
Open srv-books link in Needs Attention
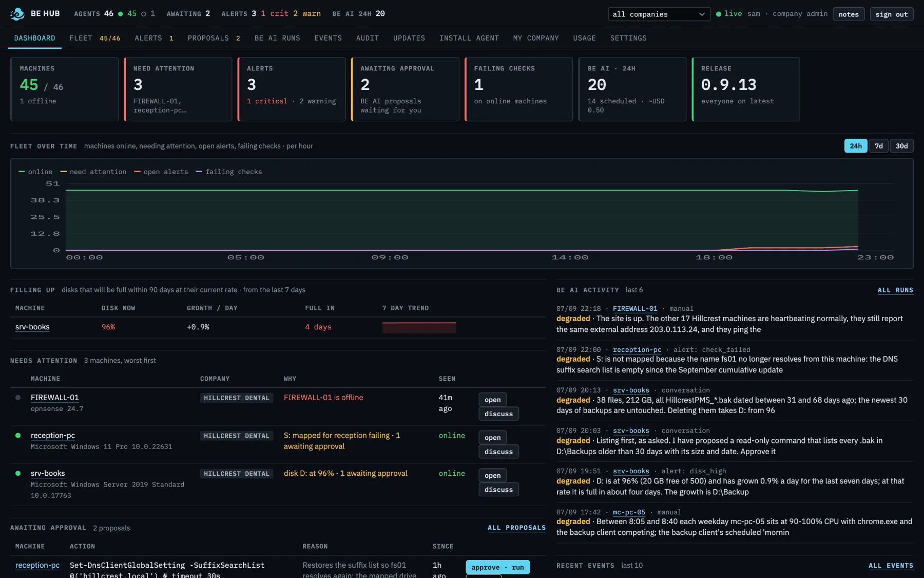[48, 473]
